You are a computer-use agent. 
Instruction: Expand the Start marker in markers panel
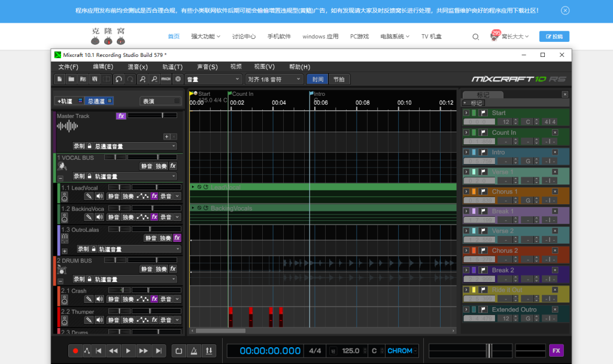[466, 113]
